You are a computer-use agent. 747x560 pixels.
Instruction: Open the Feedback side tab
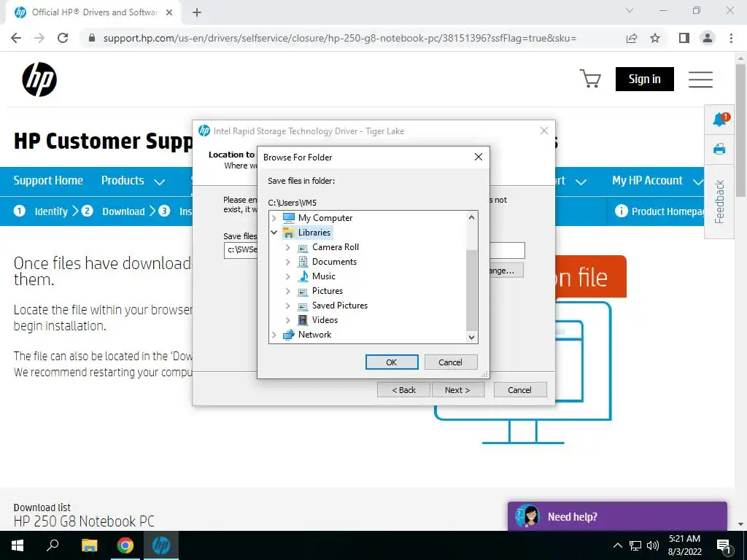click(719, 201)
